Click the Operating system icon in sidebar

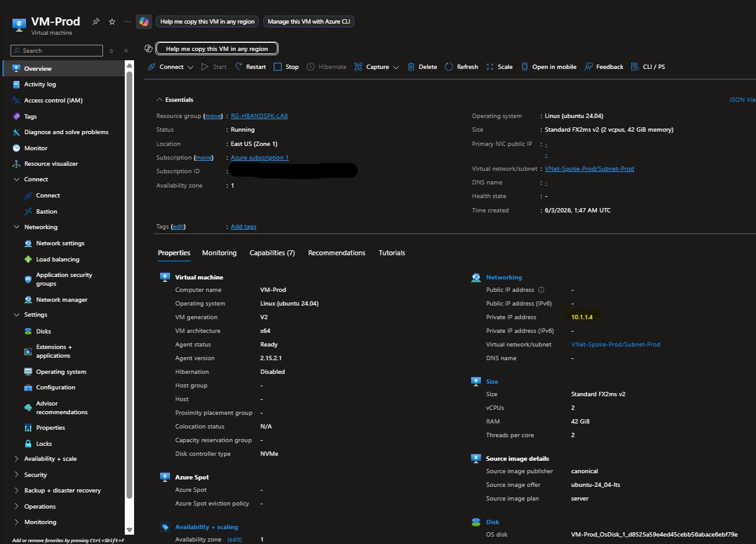coord(29,371)
